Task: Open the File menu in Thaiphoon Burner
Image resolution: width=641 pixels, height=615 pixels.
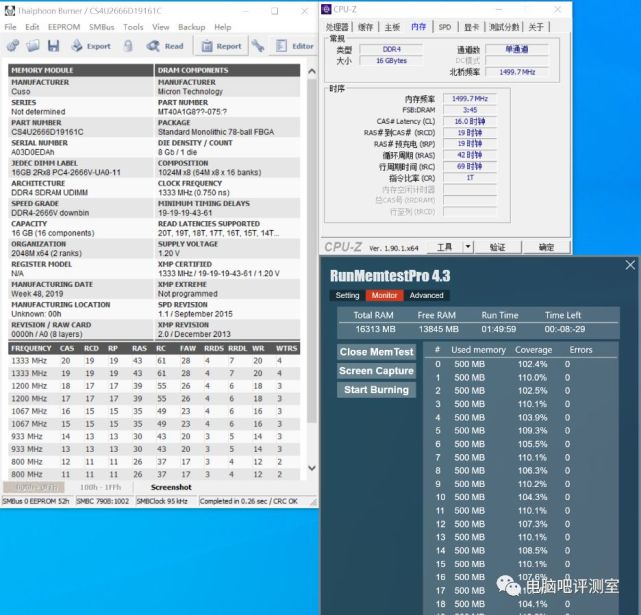Action: tap(10, 27)
